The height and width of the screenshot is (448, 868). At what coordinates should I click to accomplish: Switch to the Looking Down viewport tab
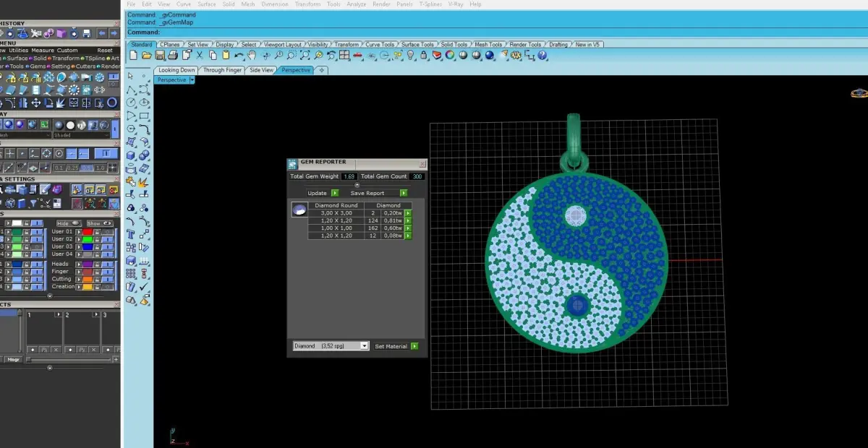coord(176,70)
